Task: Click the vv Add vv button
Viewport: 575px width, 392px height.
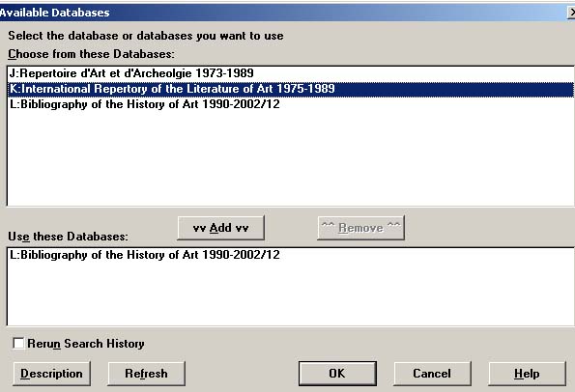Action: 220,228
